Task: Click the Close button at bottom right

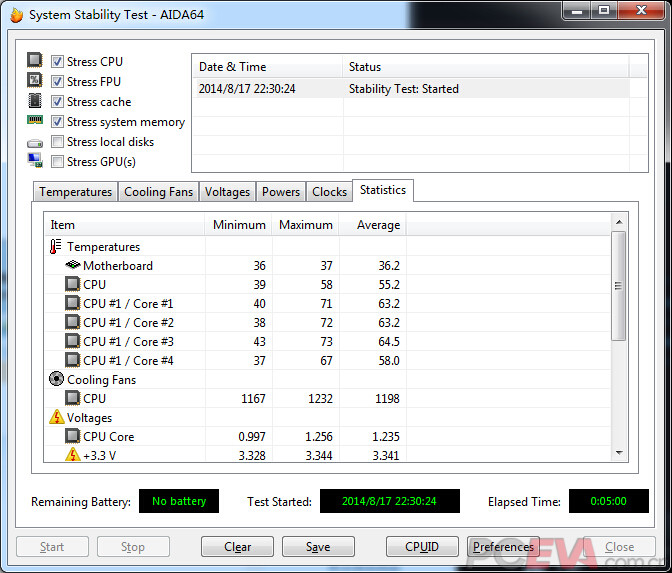Action: coord(619,547)
